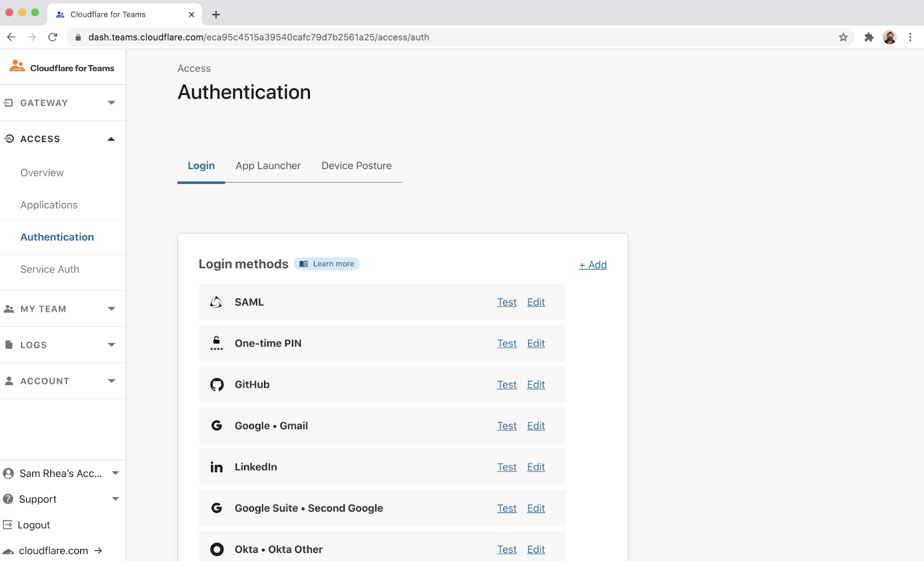Click the Logout exit icon
The image size is (924, 561).
pos(7,524)
